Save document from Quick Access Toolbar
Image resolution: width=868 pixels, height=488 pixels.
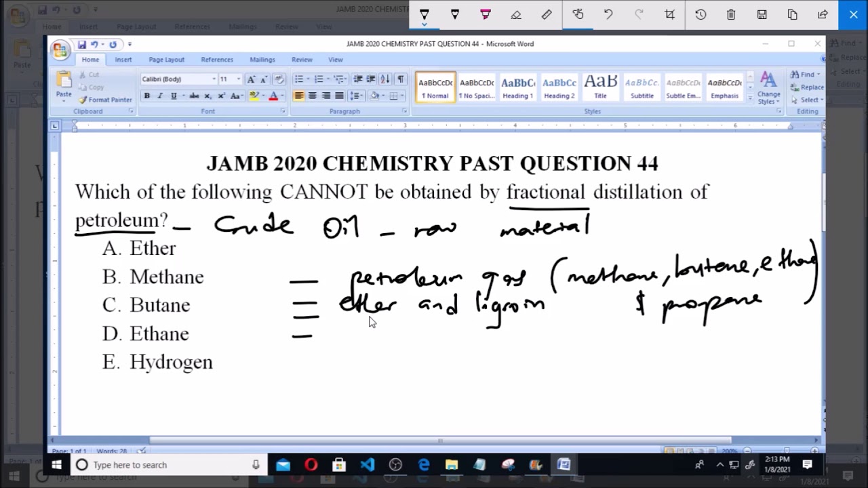pos(82,45)
